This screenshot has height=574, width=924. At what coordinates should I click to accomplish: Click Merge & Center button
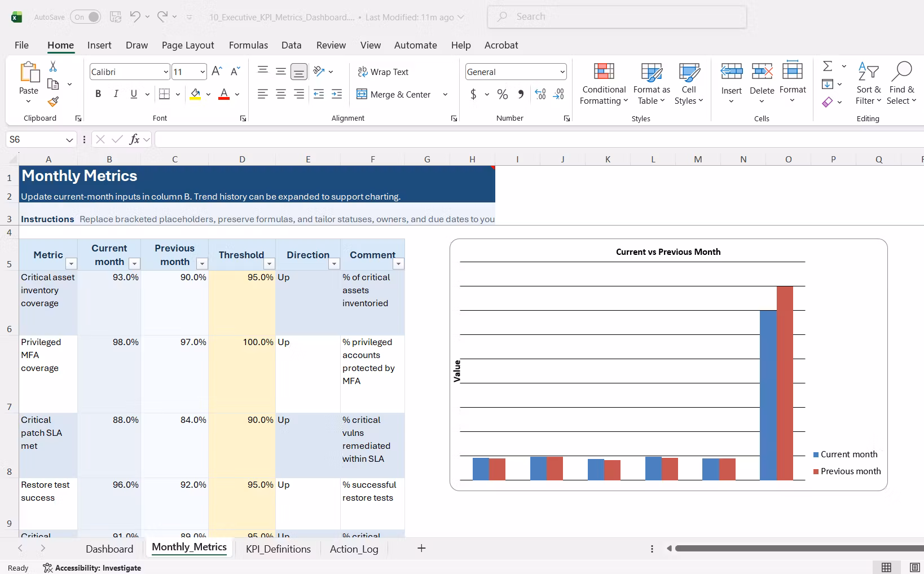point(394,94)
